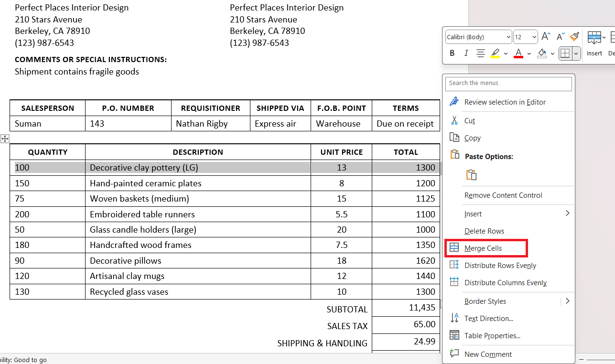The height and width of the screenshot is (364, 615).
Task: Apply red font color
Action: [518, 53]
